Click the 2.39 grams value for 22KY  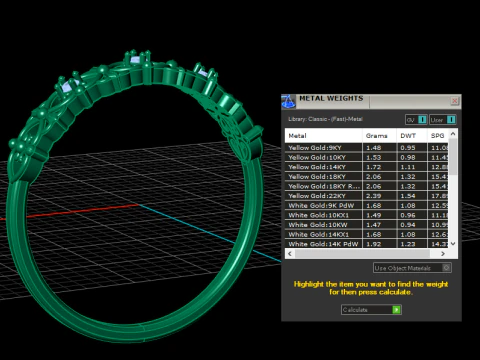pyautogui.click(x=374, y=196)
